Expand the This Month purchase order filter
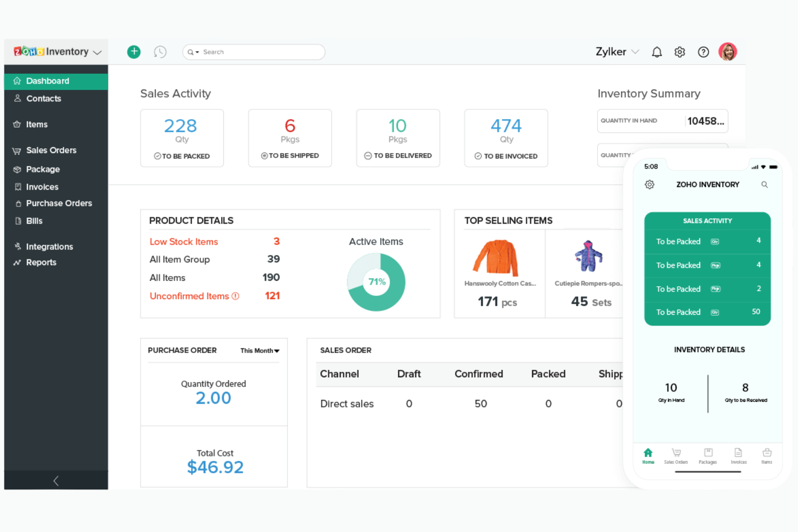 point(259,350)
